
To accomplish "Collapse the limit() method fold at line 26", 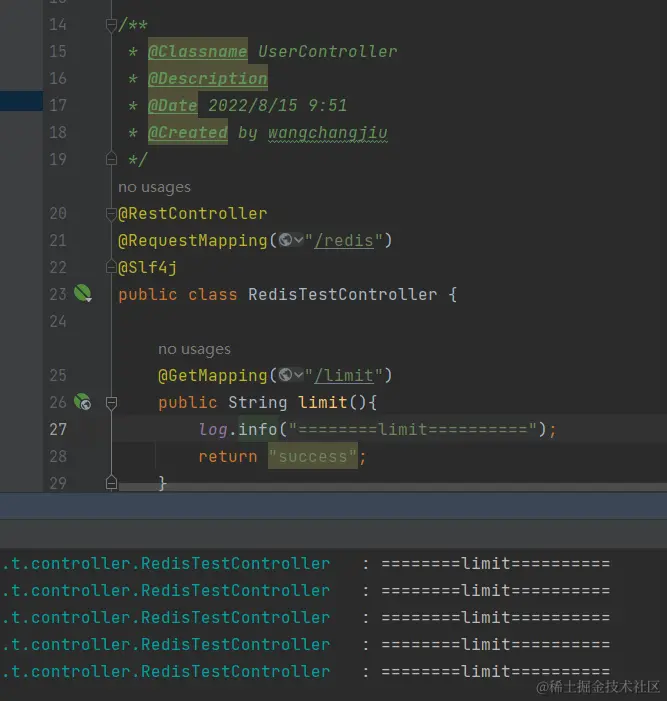I will pyautogui.click(x=111, y=403).
